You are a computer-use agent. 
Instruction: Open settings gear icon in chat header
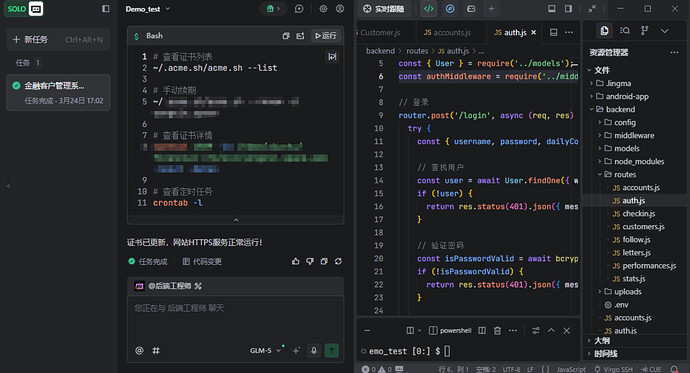click(323, 9)
